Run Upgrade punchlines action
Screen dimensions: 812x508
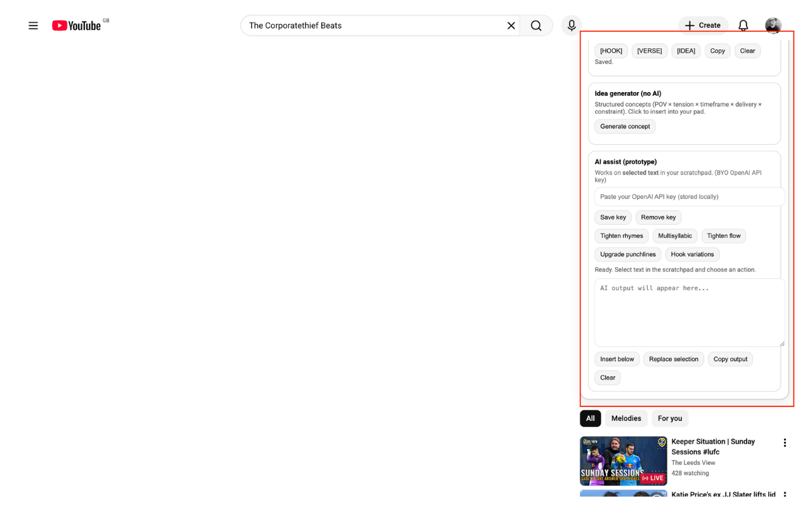tap(628, 254)
